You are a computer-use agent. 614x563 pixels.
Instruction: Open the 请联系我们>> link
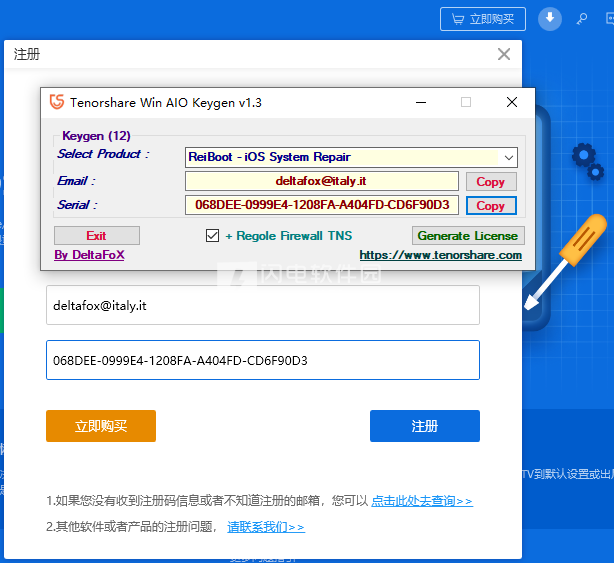point(266,527)
